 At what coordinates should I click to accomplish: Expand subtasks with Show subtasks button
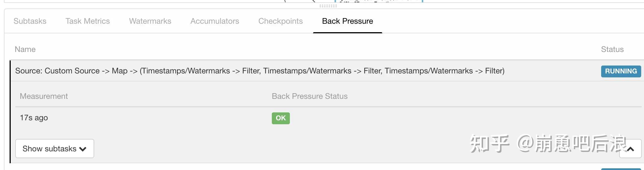tap(54, 149)
